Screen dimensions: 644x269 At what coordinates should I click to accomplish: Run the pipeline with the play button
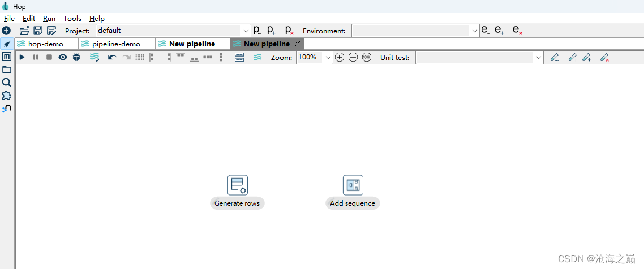pyautogui.click(x=22, y=58)
